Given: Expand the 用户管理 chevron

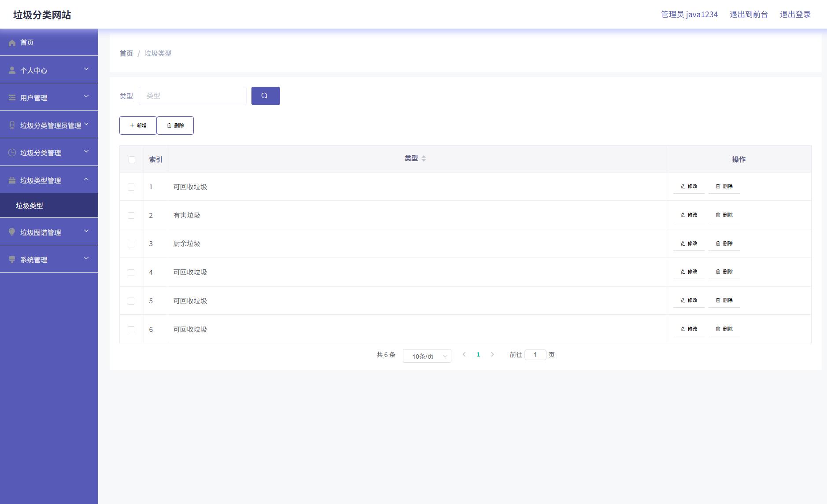Looking at the screenshot, I should [x=86, y=96].
